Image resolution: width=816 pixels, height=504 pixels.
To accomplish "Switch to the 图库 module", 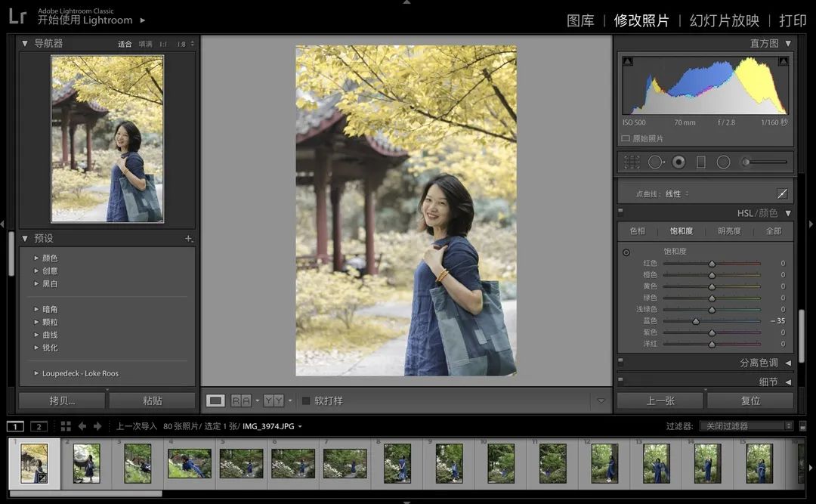I will point(580,20).
